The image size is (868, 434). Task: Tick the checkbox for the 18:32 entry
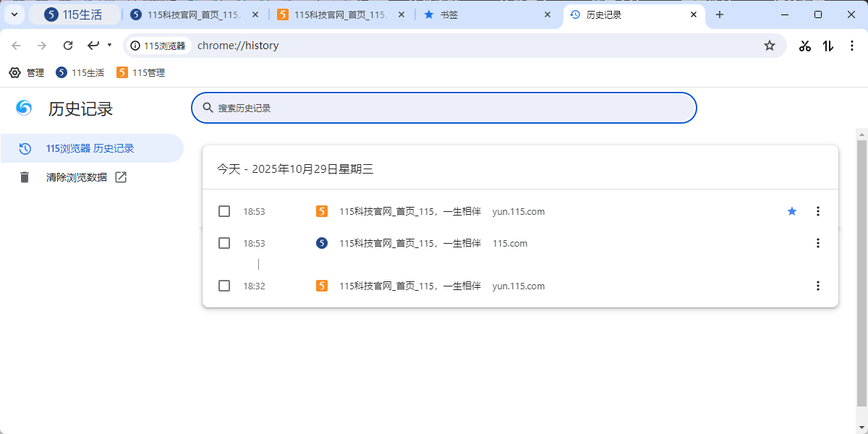coord(224,286)
